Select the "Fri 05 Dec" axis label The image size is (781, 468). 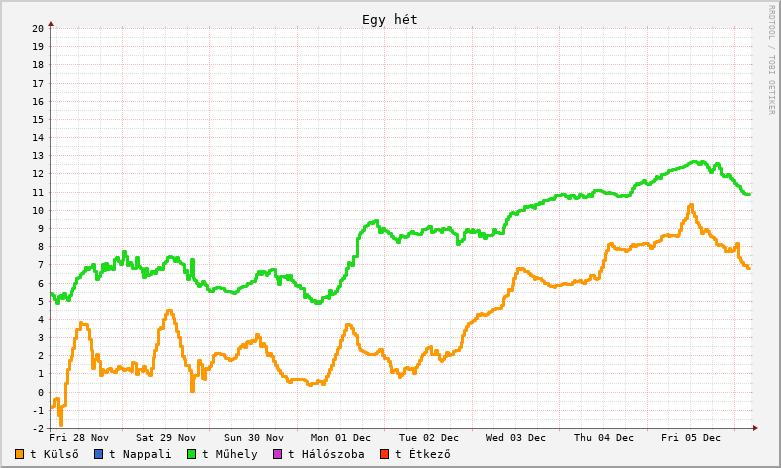coord(691,438)
